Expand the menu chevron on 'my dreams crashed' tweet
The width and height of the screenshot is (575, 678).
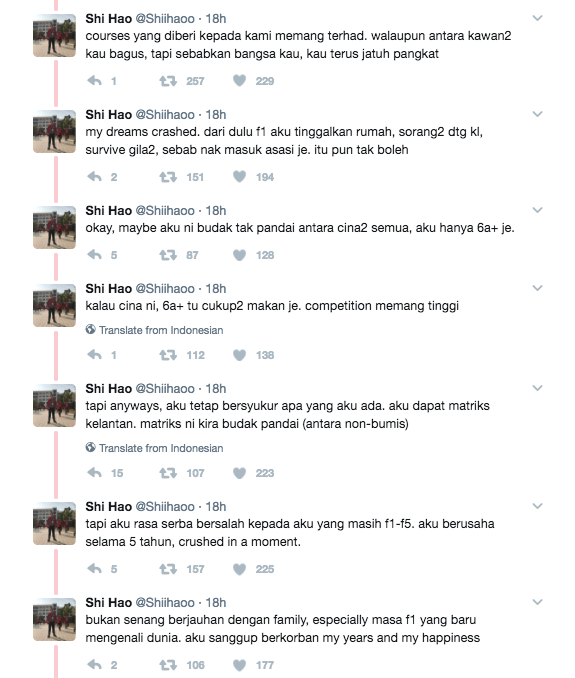(537, 114)
